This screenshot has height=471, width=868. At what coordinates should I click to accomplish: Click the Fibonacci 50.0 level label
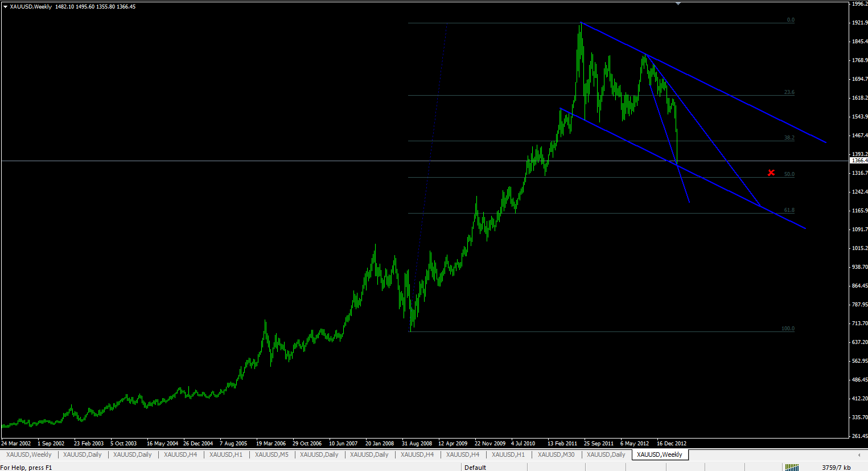click(789, 174)
